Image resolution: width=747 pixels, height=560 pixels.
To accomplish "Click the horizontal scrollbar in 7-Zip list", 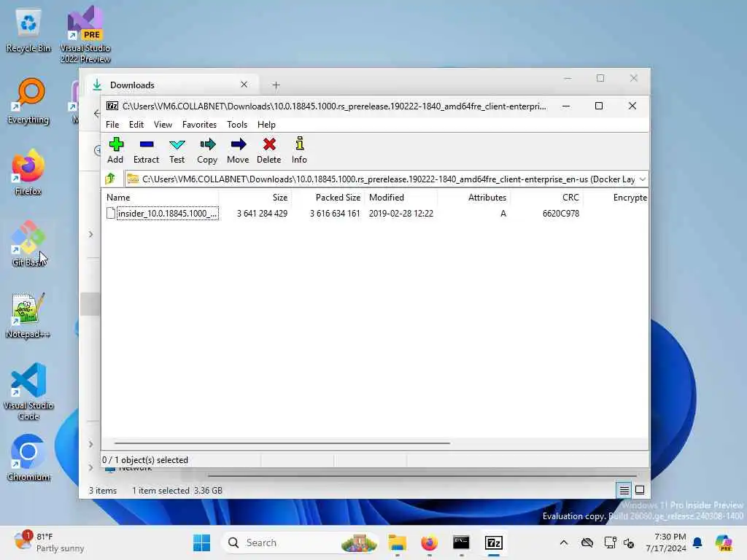I will coord(282,443).
